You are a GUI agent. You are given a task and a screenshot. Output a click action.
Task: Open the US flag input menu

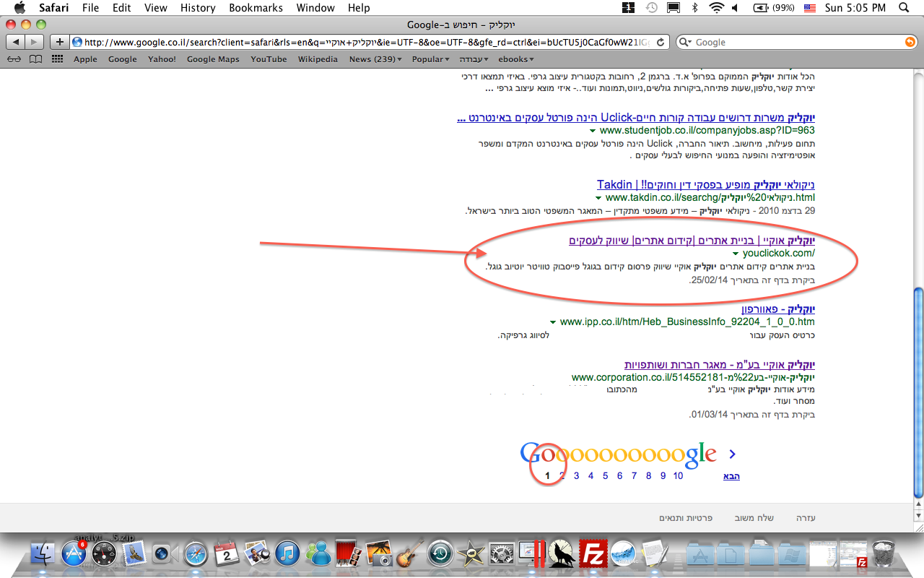coord(809,8)
